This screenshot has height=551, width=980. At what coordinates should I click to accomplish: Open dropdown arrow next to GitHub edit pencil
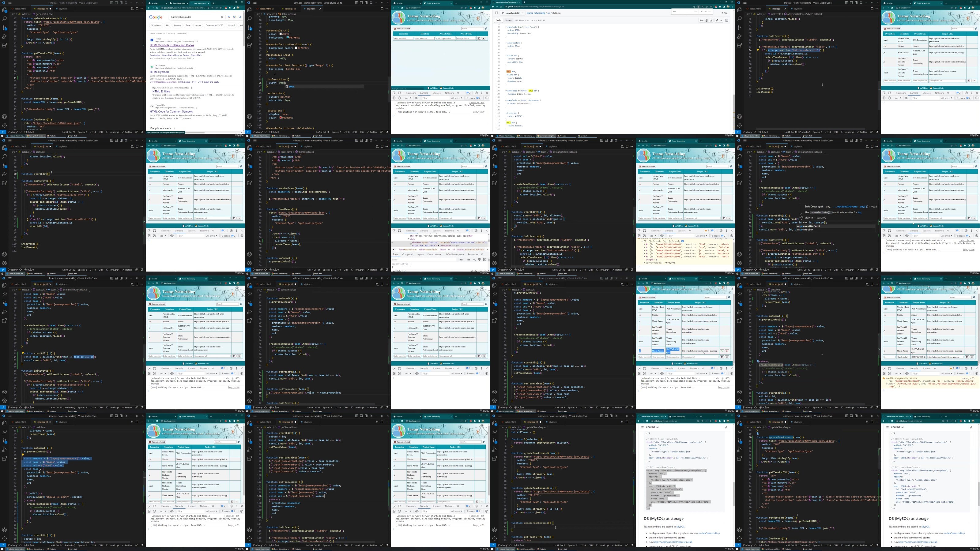click(x=721, y=21)
